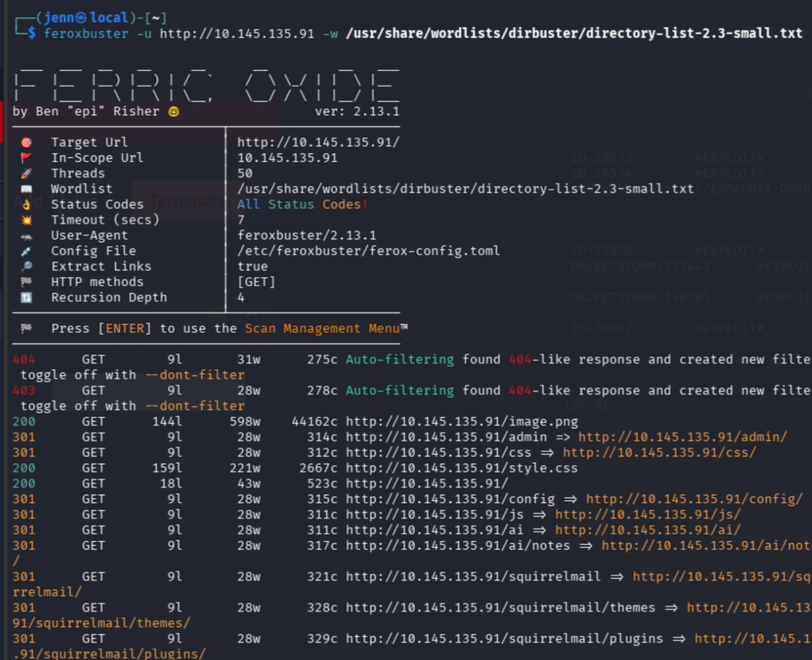This screenshot has width=812, height=660.
Task: Click the 2667c size value
Action: click(x=318, y=468)
